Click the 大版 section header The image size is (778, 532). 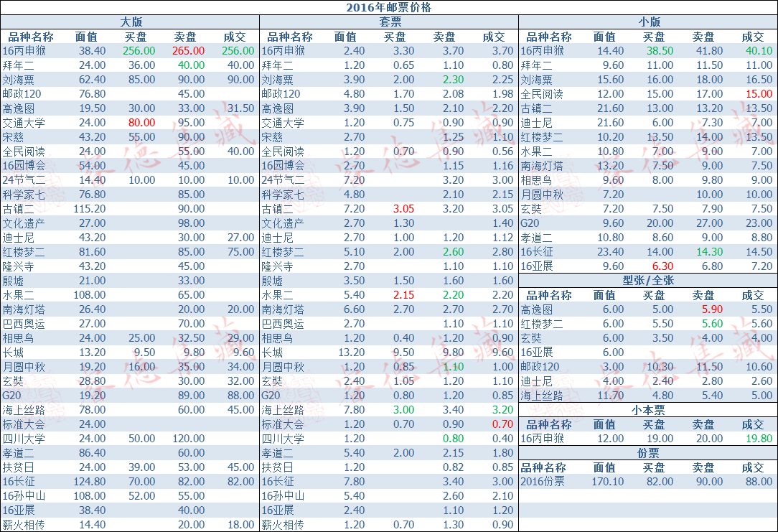(x=131, y=22)
